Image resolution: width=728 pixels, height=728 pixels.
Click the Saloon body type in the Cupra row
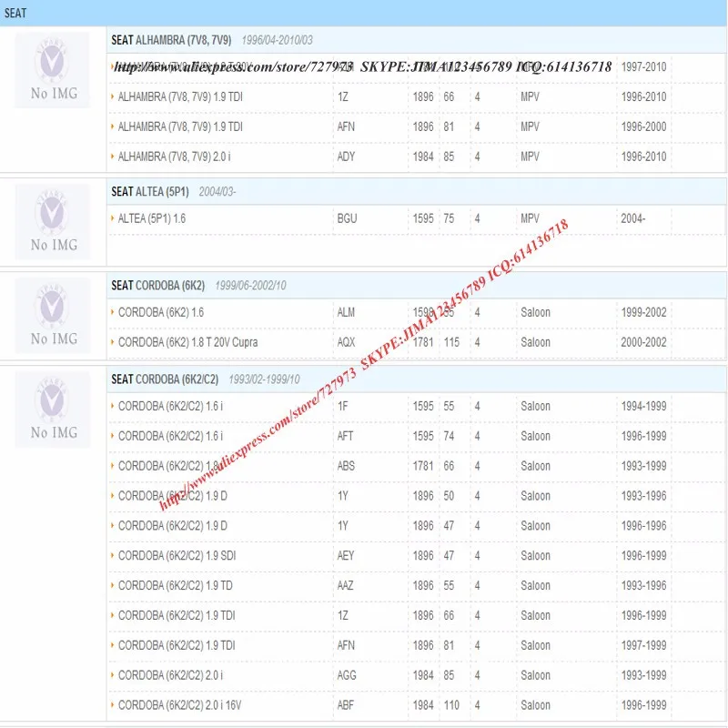[535, 343]
